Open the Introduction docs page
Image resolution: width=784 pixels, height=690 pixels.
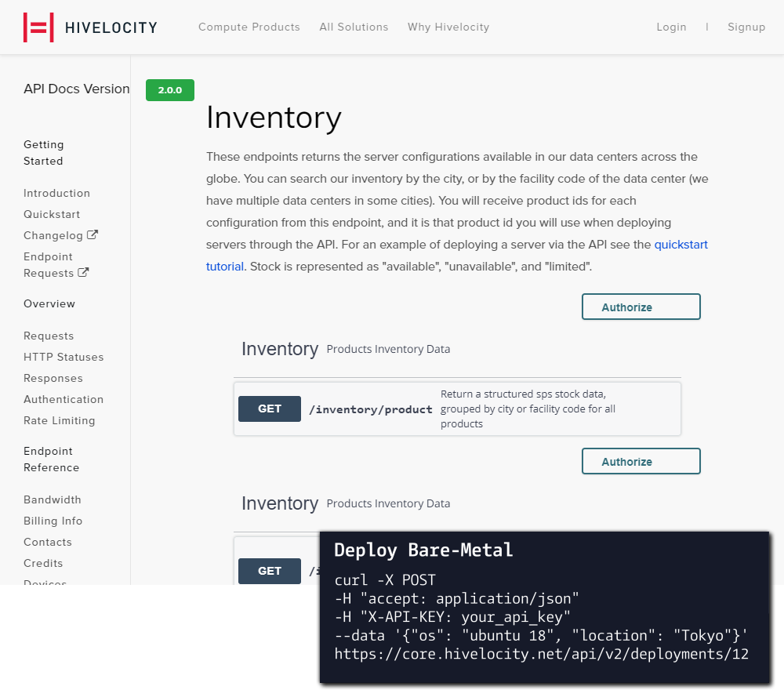coord(56,193)
